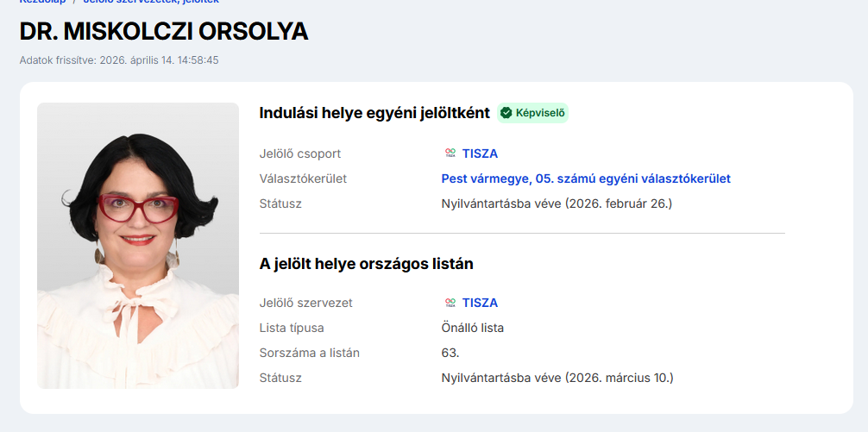Click the list number '63.' value
868x432 pixels.
(x=450, y=353)
